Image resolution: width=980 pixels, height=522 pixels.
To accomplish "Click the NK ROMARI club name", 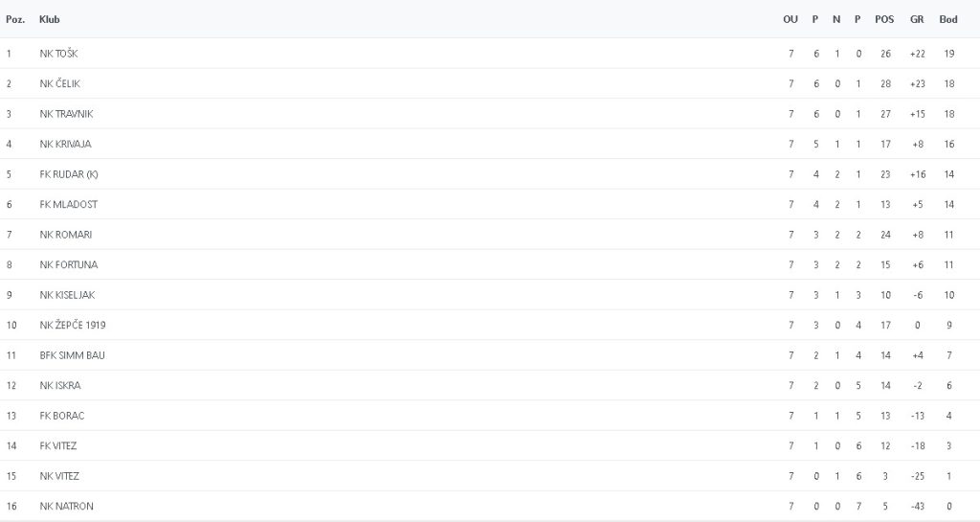I will click(65, 235).
